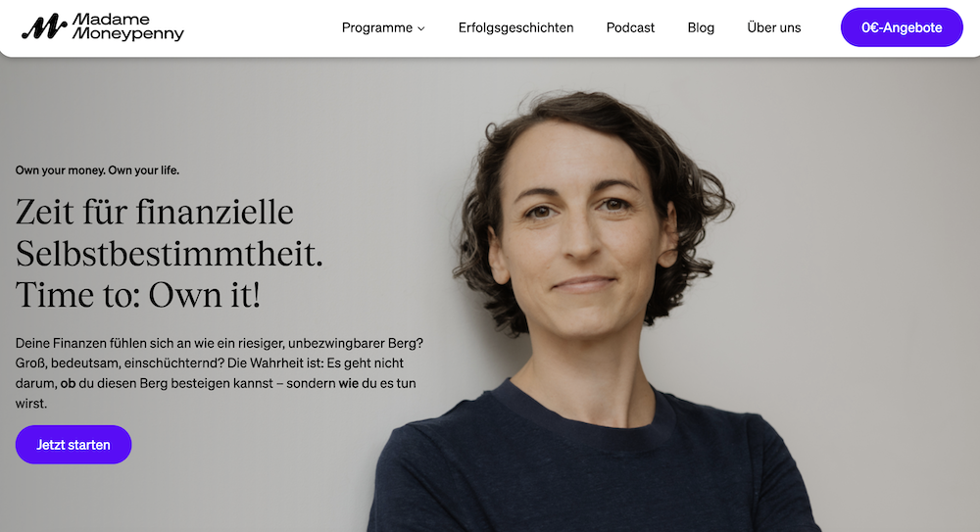Viewport: 980px width, 532px height.
Task: Select the Über uns nav item
Action: pos(774,27)
